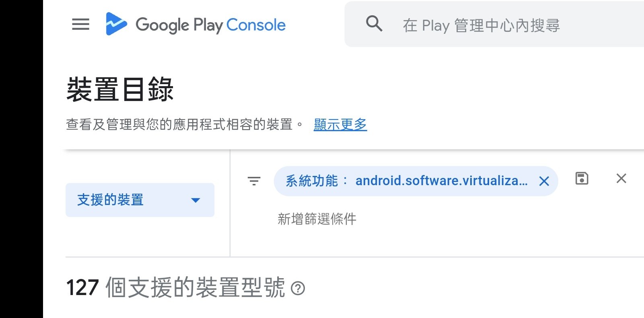Open the hamburger navigation menu
The height and width of the screenshot is (318, 644).
click(x=80, y=25)
